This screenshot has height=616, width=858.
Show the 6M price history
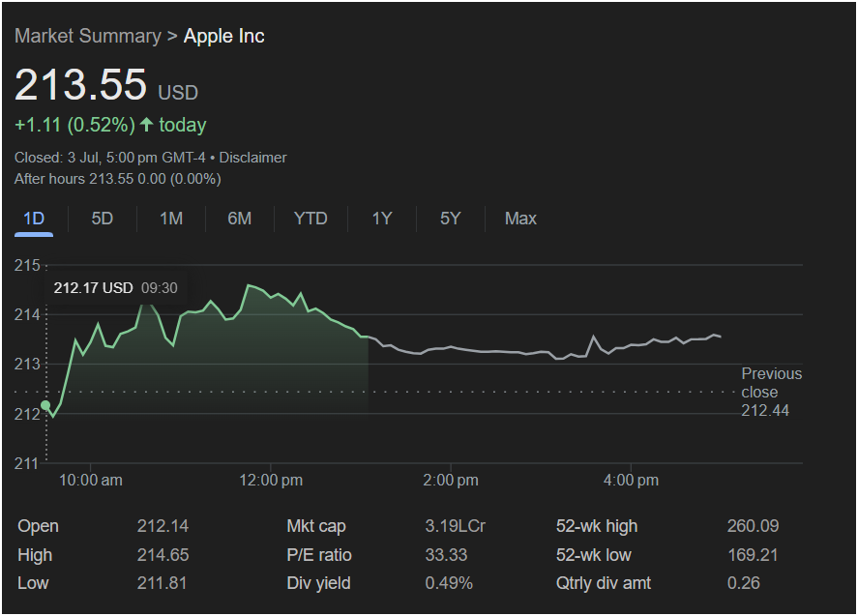tap(240, 219)
